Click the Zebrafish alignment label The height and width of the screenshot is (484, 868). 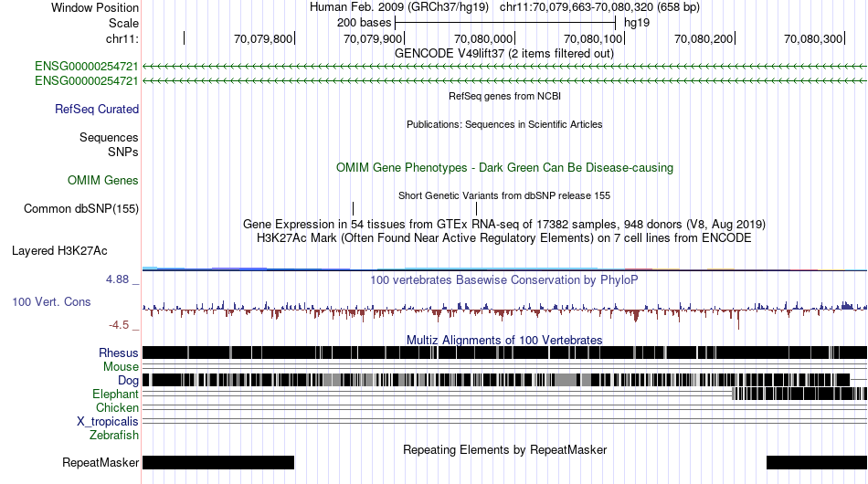pyautogui.click(x=114, y=436)
